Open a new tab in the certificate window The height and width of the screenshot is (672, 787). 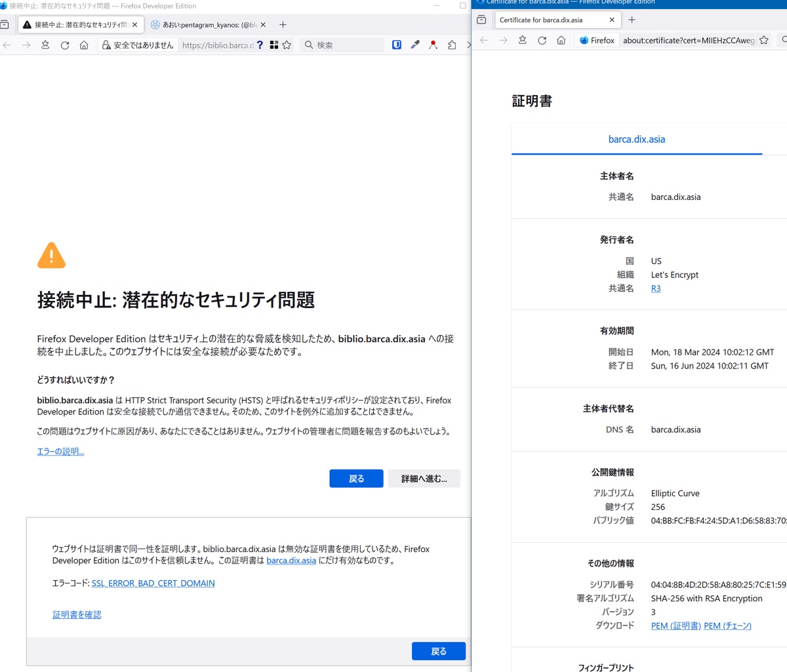tap(632, 20)
